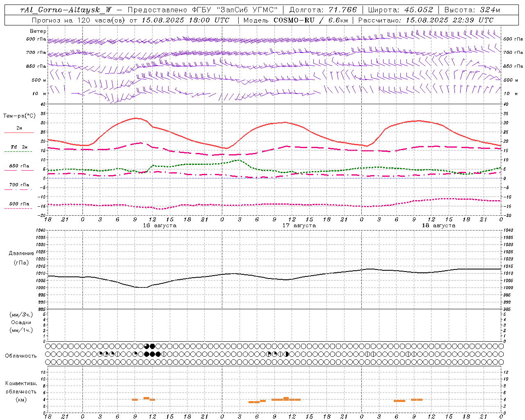Select forecast start time '15.08.2025 18:00 UTC'
525x420 pixels.
tap(185, 20)
